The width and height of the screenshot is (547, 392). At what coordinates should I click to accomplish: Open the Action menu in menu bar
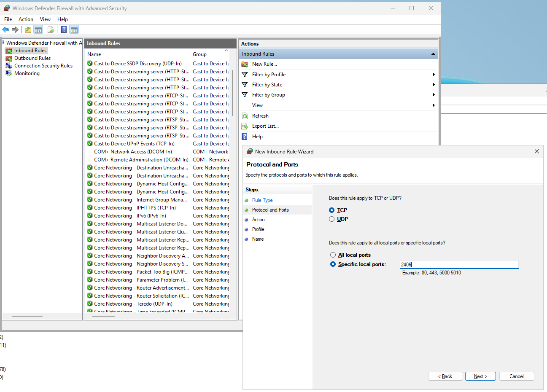pos(26,19)
